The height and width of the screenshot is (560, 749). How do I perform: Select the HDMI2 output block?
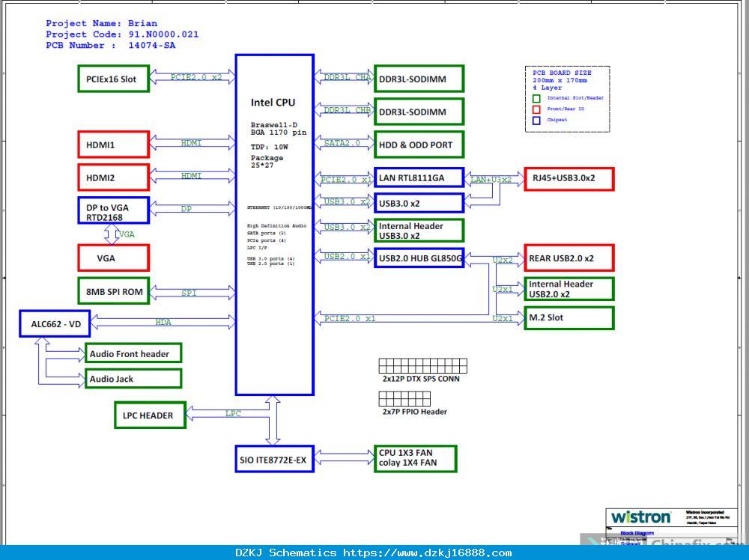[x=114, y=177]
